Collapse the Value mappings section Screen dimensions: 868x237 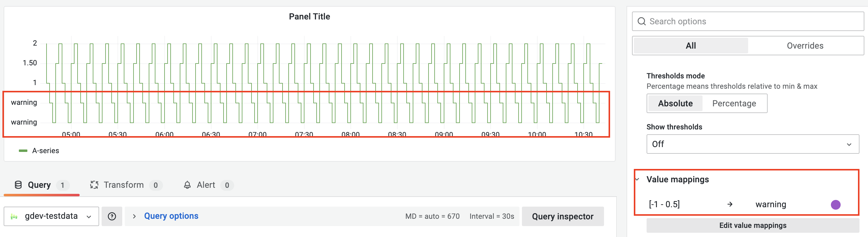(637, 179)
